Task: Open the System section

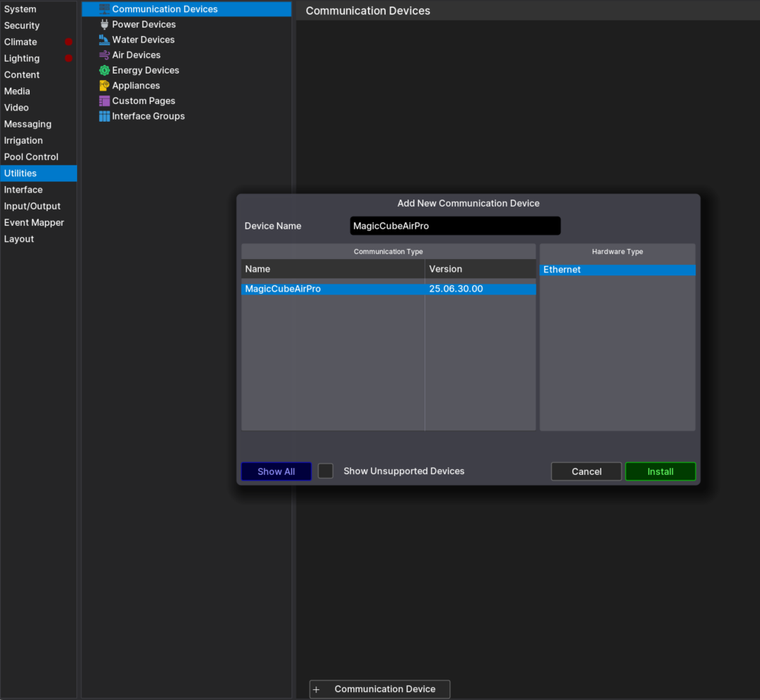Action: [38, 9]
